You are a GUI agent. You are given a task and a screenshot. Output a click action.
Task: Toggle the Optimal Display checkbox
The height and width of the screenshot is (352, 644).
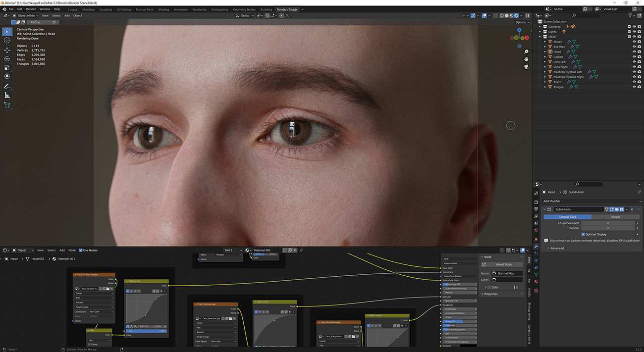tap(583, 234)
